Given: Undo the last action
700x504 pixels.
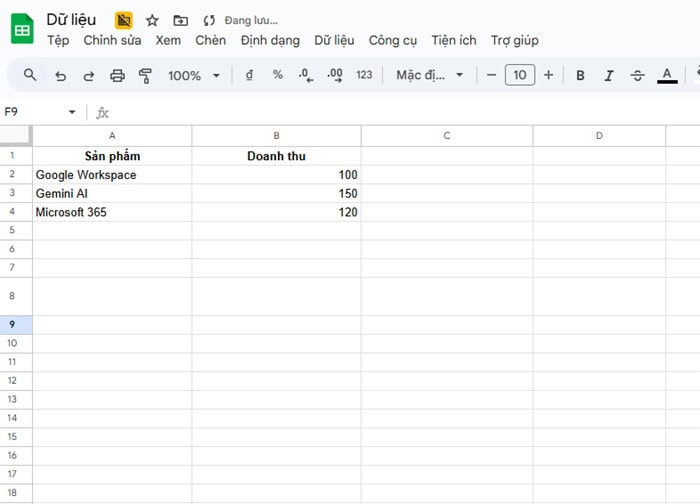Looking at the screenshot, I should pyautogui.click(x=60, y=76).
